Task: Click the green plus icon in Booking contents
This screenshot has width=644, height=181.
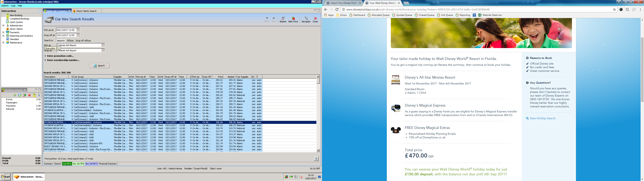Action: pos(15,95)
